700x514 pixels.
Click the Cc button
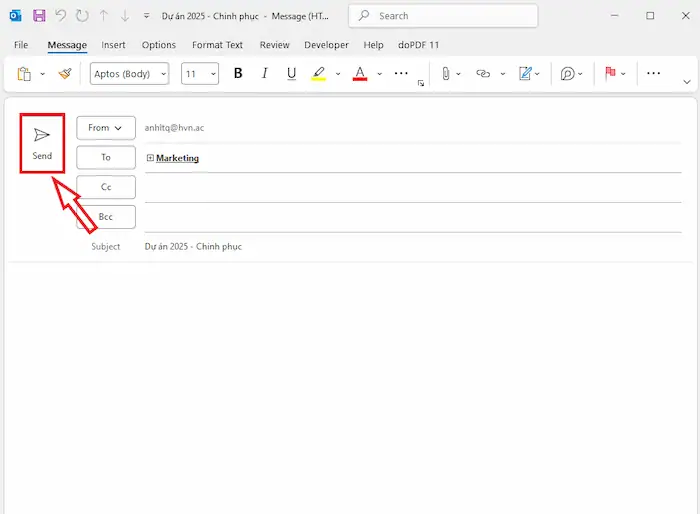click(x=106, y=187)
